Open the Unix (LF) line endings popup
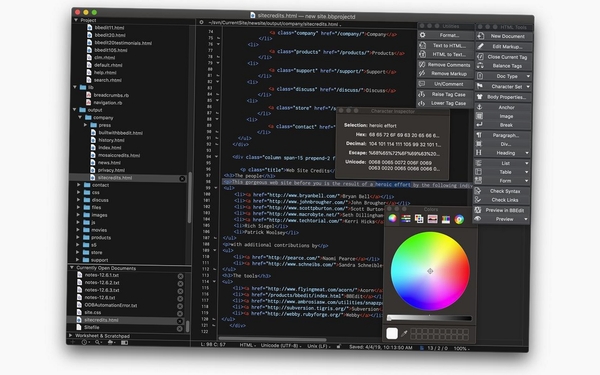 pyautogui.click(x=319, y=346)
